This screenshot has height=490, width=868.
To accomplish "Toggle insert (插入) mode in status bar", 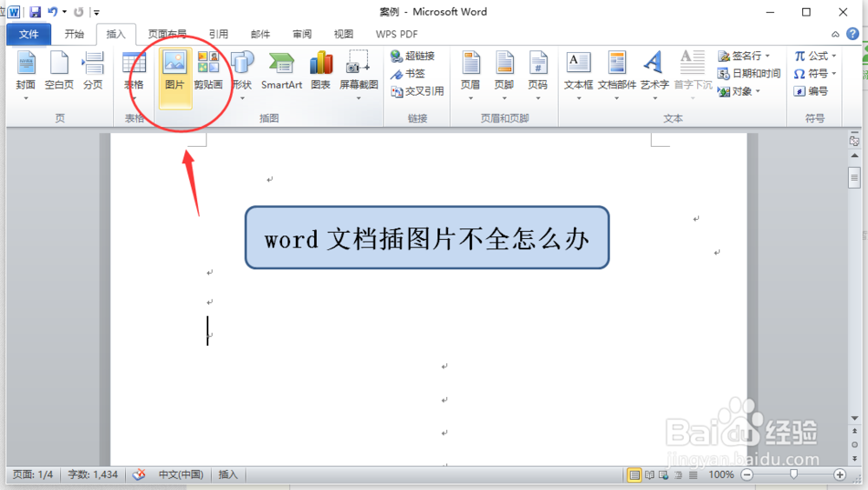I will pyautogui.click(x=227, y=474).
